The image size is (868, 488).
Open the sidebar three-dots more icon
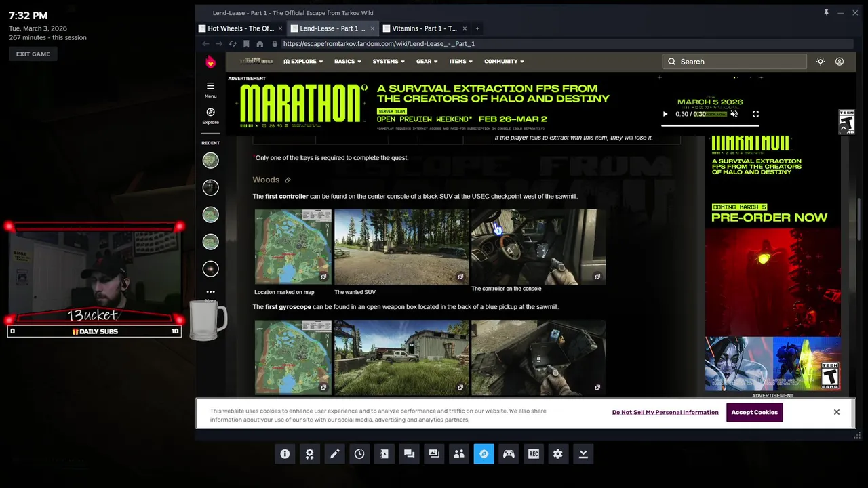210,292
